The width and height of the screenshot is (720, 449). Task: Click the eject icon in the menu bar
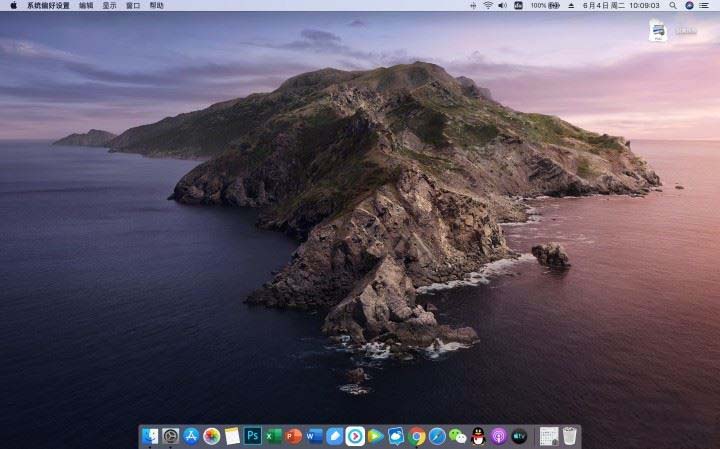[x=571, y=6]
